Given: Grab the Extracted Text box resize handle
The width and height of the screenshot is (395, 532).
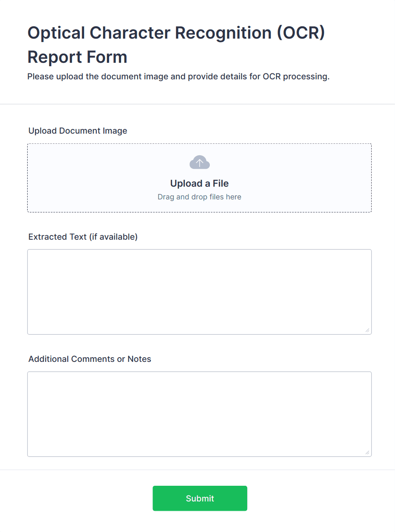Looking at the screenshot, I should 367,330.
